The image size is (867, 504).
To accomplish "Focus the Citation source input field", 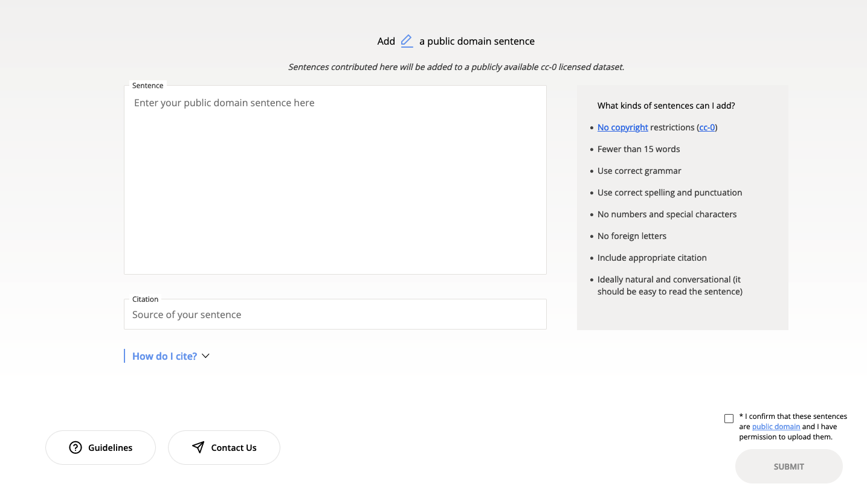I will coord(335,314).
